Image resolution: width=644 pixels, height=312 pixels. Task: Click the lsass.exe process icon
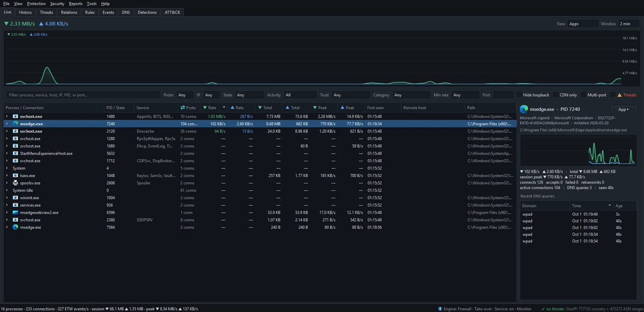(x=15, y=176)
